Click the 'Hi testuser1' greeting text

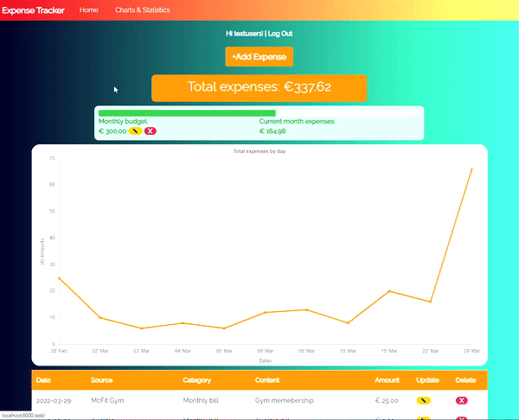pyautogui.click(x=244, y=34)
